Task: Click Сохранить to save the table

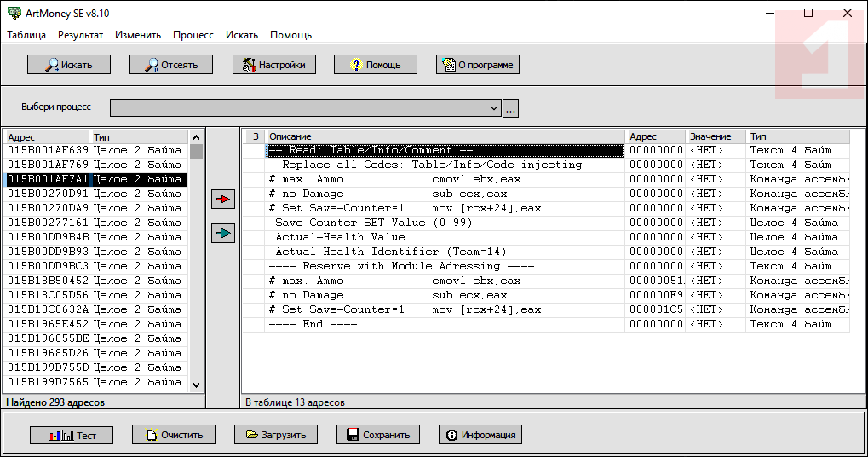Action: (377, 435)
